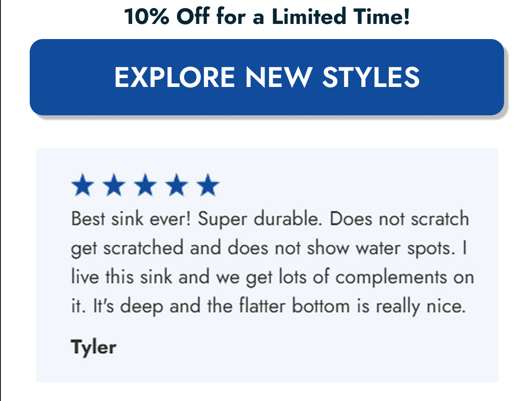Click the middle star of the review
Image resolution: width=532 pixels, height=401 pixels.
pos(145,185)
